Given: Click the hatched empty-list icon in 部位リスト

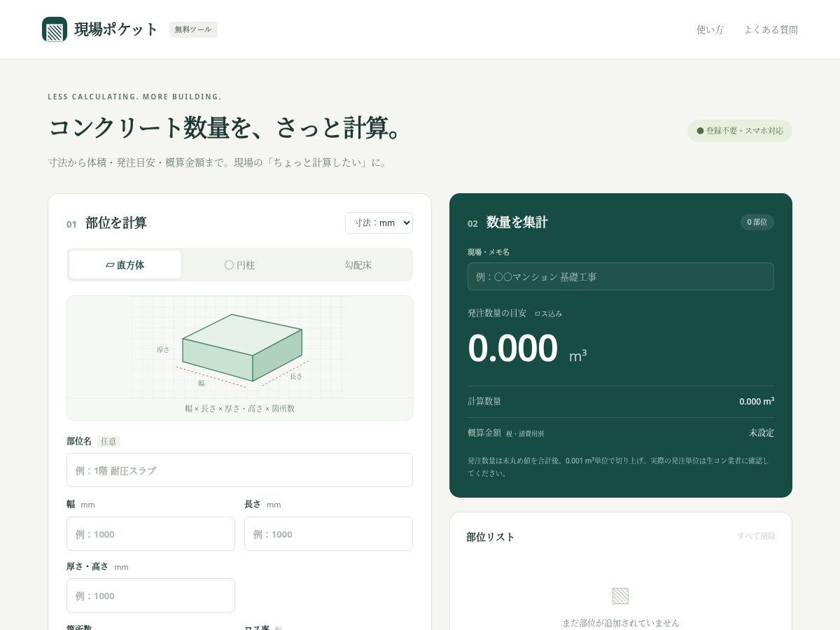Looking at the screenshot, I should click(620, 596).
